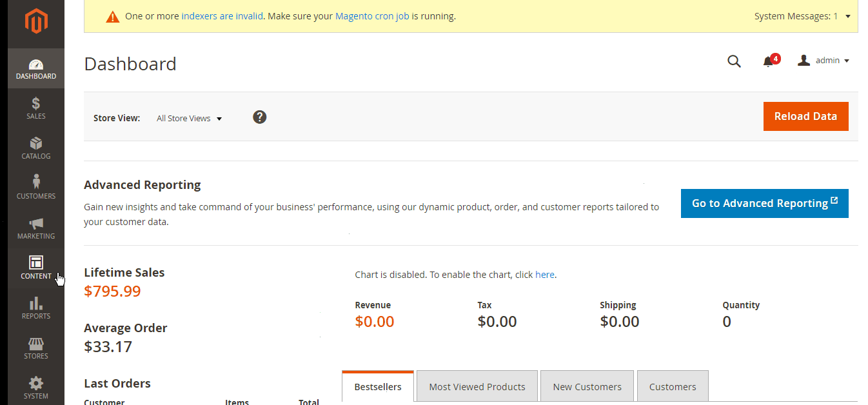Open the Customers sidebar icon
Viewport: 868px width, 405px height.
[x=36, y=182]
